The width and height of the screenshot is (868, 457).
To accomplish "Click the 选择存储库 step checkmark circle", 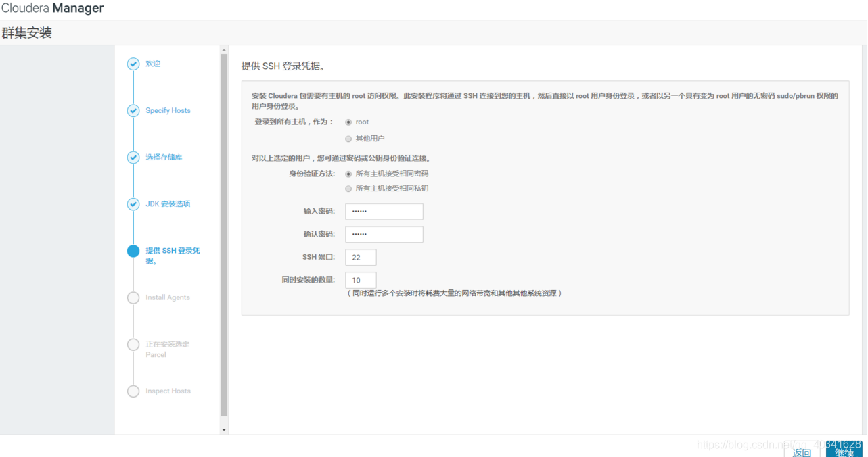I will coord(133,158).
